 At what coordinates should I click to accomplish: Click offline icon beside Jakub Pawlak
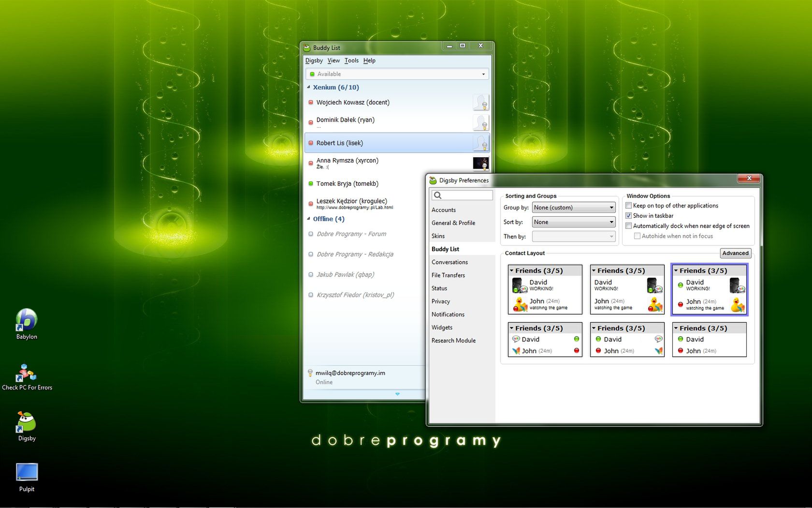pos(311,274)
